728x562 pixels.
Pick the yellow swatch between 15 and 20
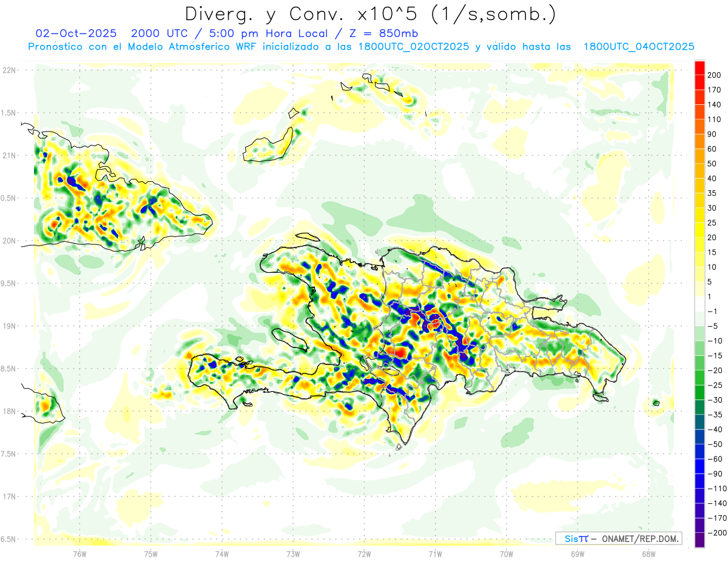[x=699, y=245]
